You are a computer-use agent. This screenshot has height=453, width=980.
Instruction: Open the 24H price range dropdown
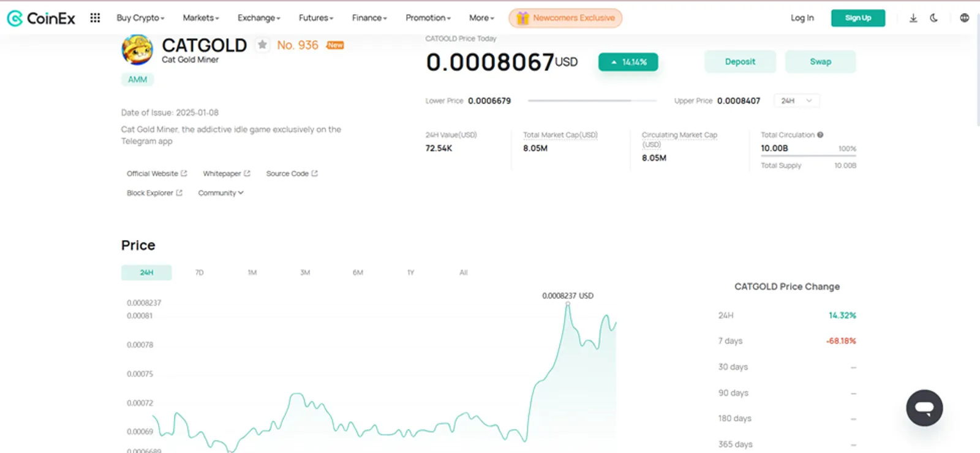coord(796,100)
